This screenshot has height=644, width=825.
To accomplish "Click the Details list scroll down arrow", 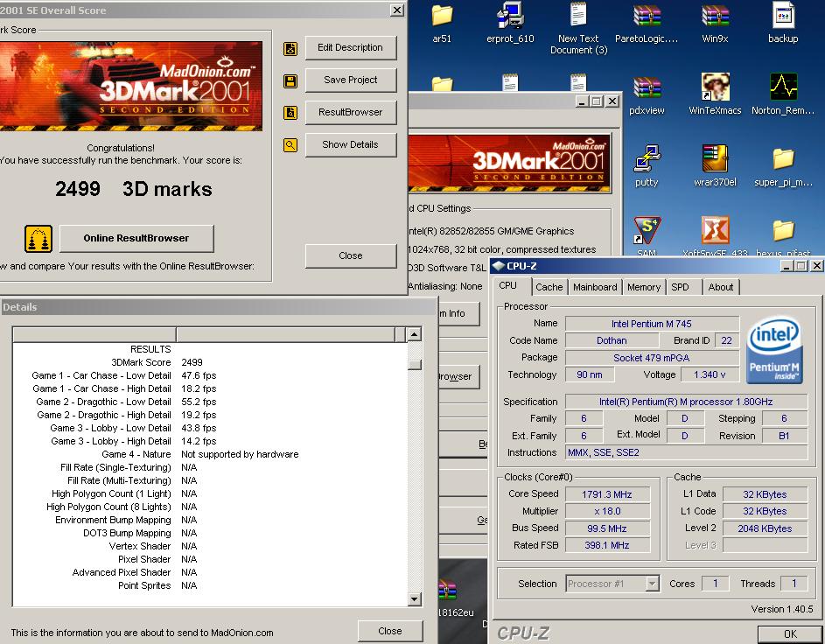I will (415, 599).
